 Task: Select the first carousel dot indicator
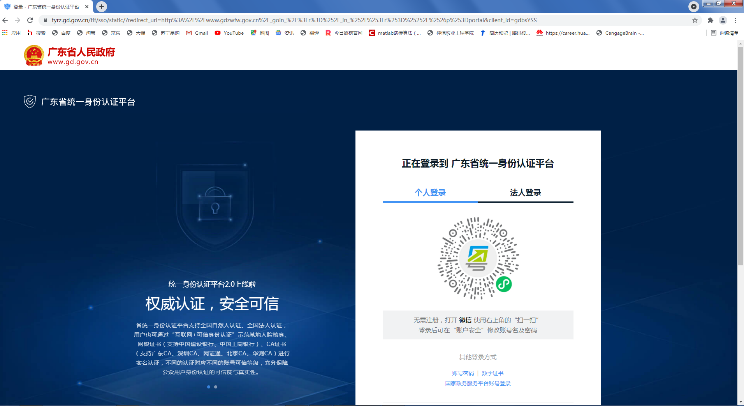209,387
